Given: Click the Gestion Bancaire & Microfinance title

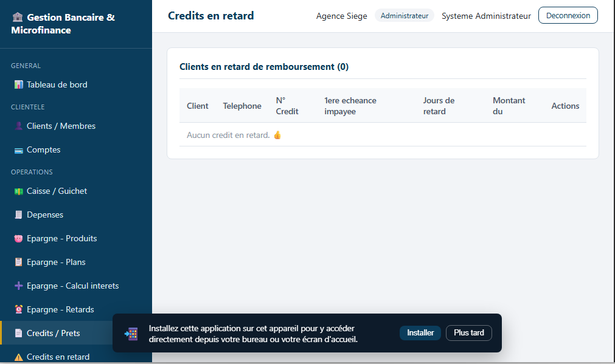Looking at the screenshot, I should (x=63, y=24).
